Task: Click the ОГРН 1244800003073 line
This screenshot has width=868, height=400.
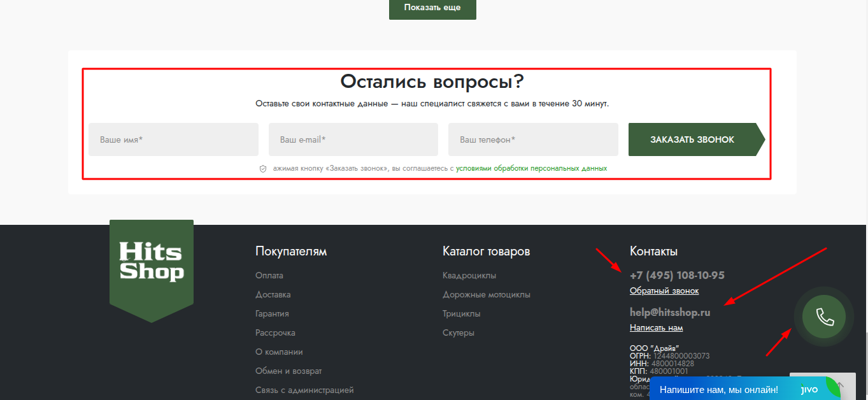Action: point(669,356)
